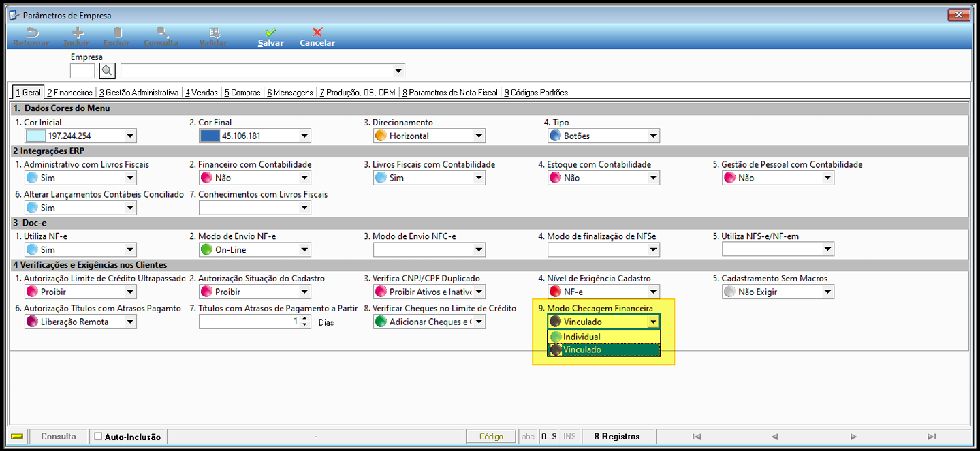This screenshot has height=451, width=980.
Task: Open Gestão de Pessoal com Contabilidade dropdown
Action: point(827,178)
